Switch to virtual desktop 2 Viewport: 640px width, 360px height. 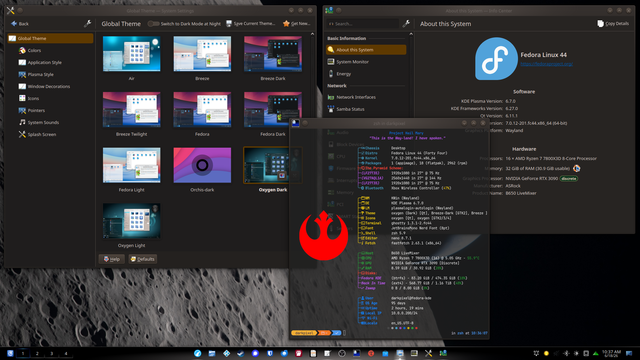[x=37, y=353]
